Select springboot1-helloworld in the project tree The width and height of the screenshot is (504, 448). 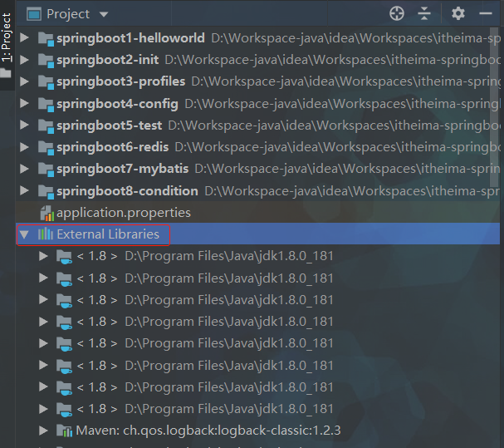point(130,38)
